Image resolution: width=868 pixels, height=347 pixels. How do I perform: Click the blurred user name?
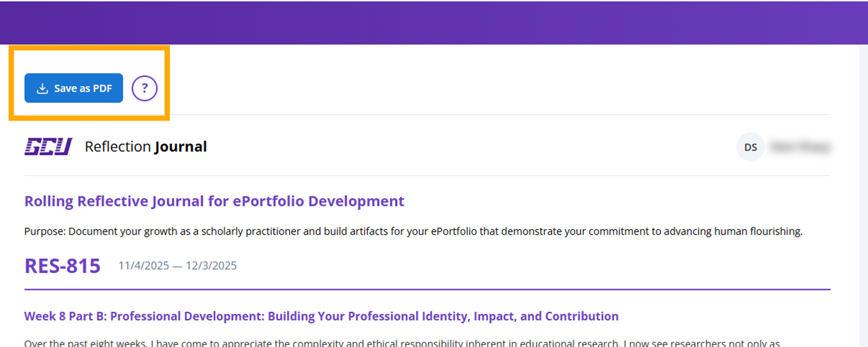[800, 147]
